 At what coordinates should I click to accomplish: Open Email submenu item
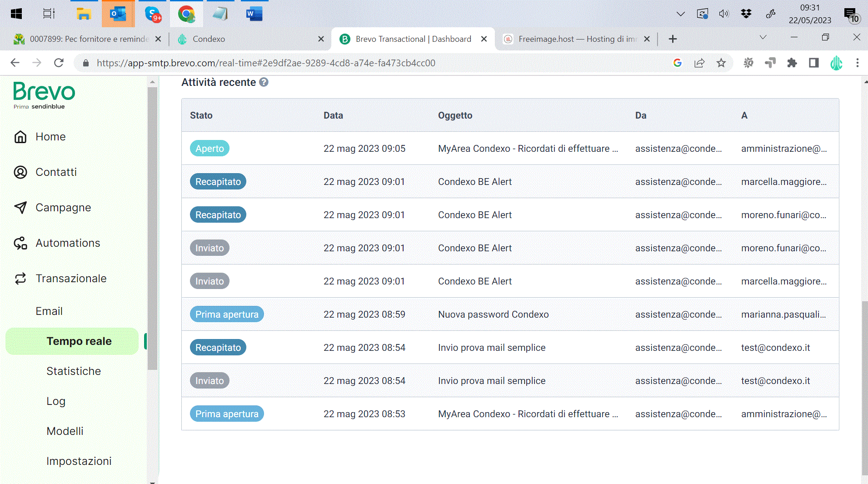click(49, 311)
